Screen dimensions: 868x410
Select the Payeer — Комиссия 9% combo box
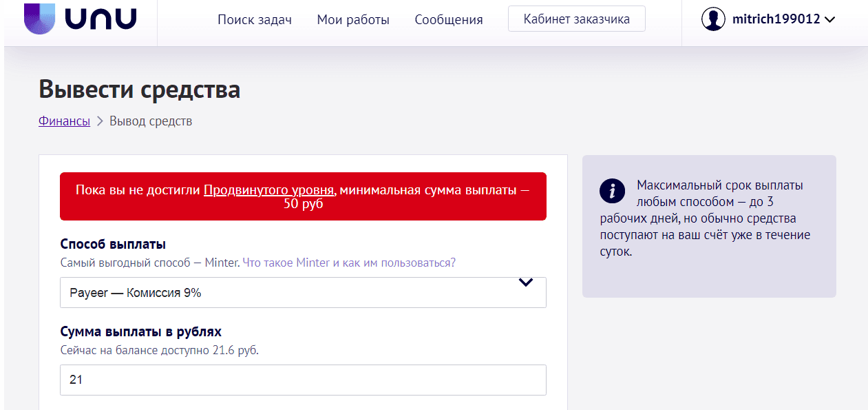point(289,293)
